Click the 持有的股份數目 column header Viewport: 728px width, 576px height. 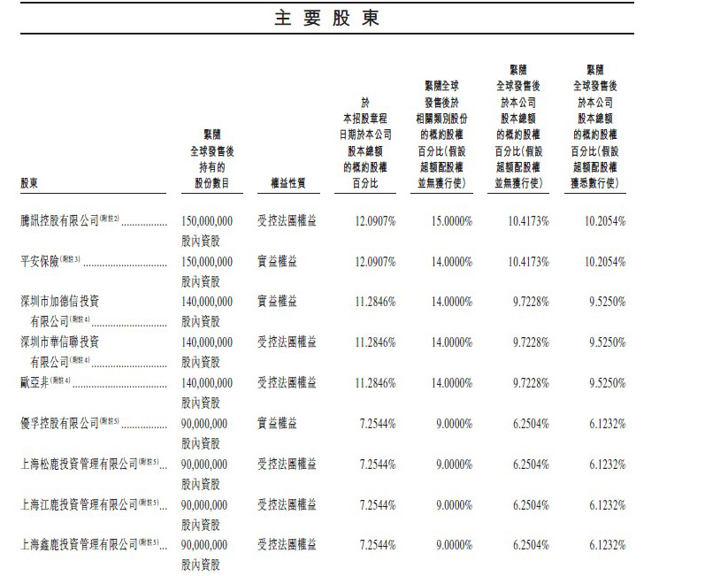tap(211, 159)
